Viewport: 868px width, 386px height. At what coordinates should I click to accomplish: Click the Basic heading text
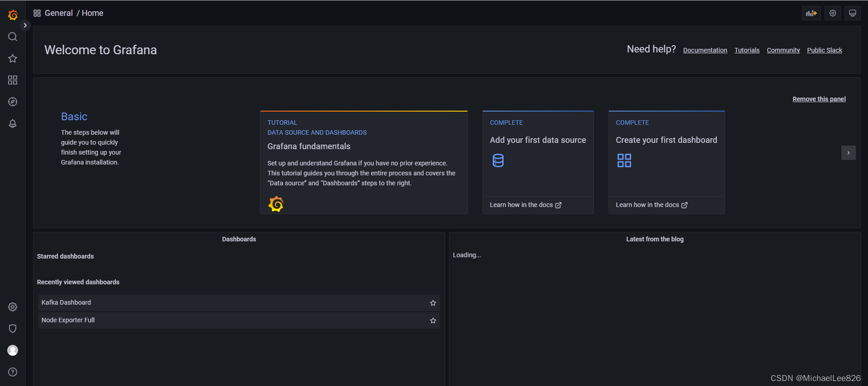[x=74, y=117]
